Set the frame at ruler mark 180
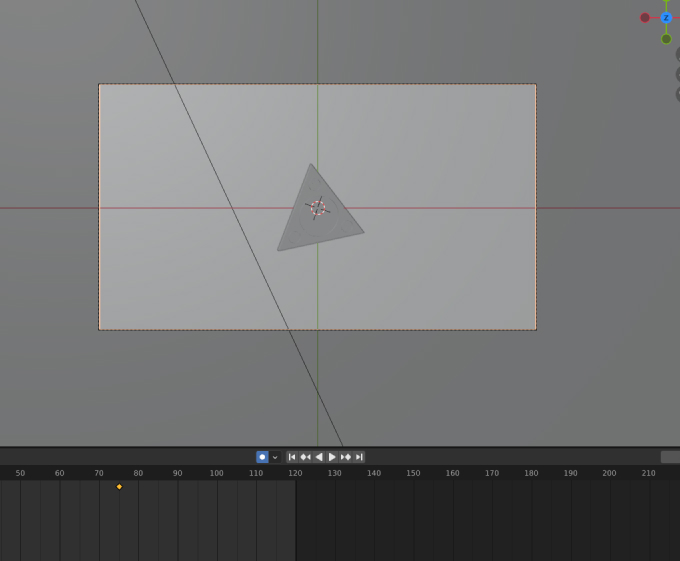 (531, 473)
